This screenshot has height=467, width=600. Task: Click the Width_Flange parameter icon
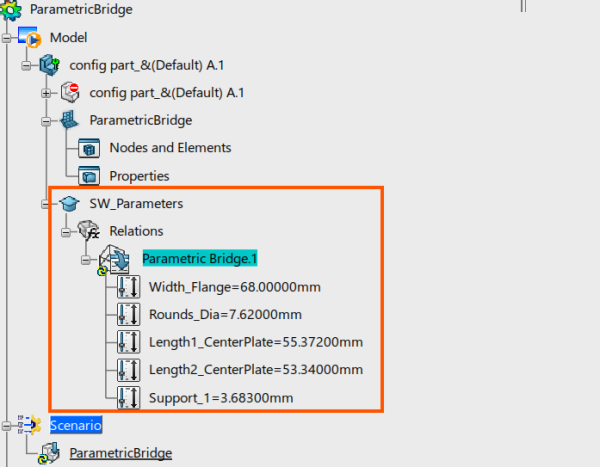129,287
